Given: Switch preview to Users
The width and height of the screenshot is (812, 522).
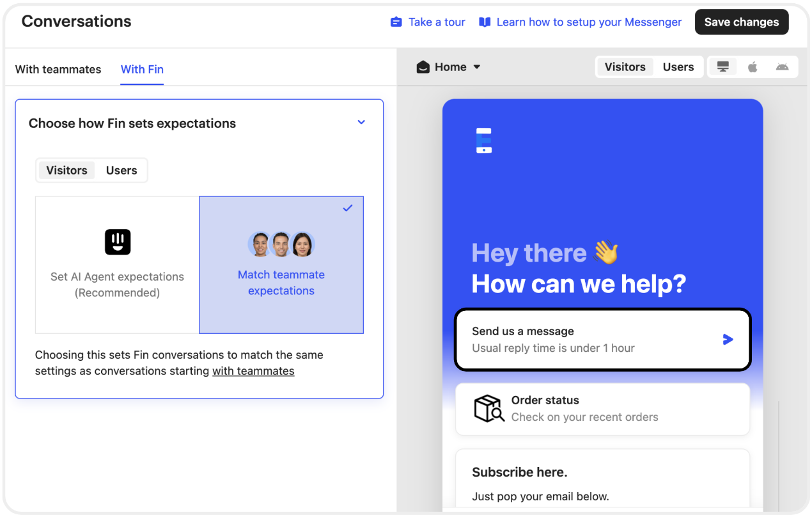Looking at the screenshot, I should tap(678, 67).
